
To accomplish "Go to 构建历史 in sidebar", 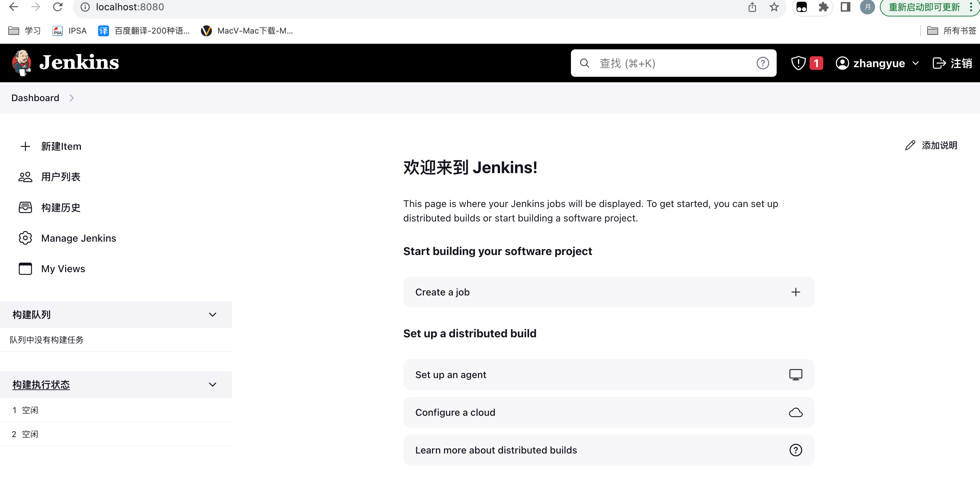I will point(60,208).
